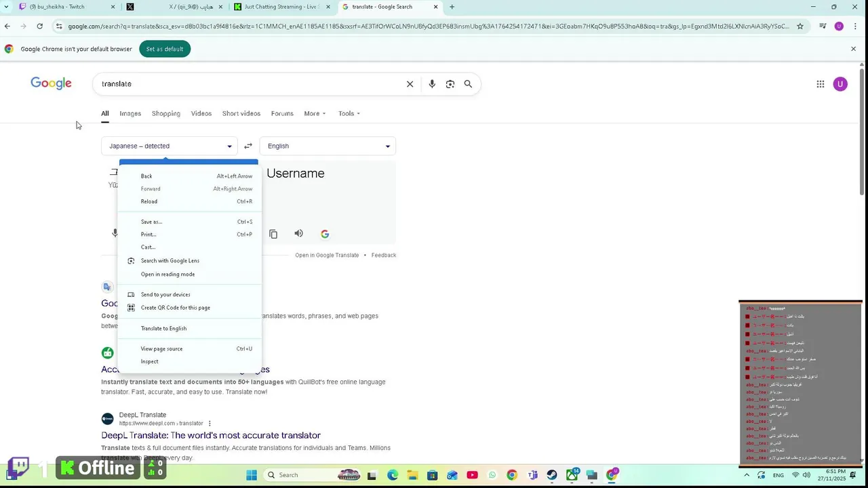Choose Back in the context menu
Screen dimensions: 868x488
point(189,176)
